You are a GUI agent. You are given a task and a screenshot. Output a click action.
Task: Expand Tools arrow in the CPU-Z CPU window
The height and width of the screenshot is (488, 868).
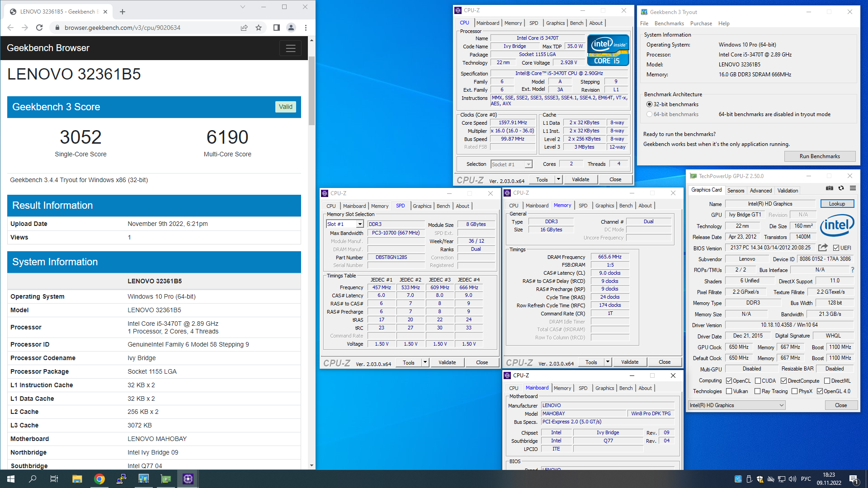(x=558, y=179)
